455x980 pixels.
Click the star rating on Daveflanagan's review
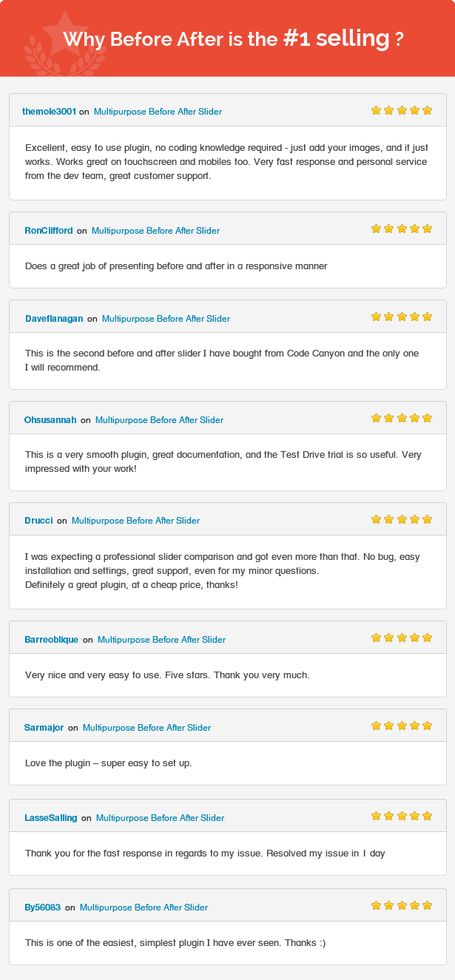tap(401, 317)
